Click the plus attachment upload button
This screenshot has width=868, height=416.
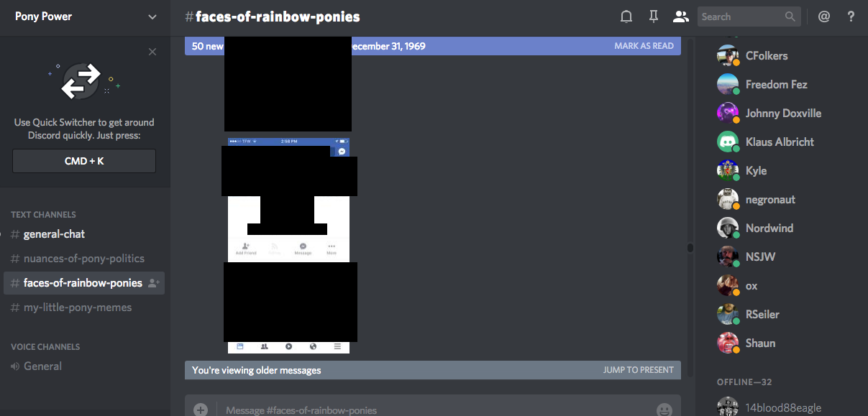[x=201, y=410]
